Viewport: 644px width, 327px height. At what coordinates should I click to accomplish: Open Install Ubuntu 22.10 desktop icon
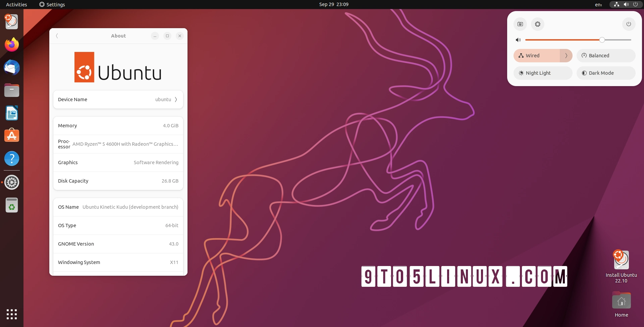coord(621,266)
